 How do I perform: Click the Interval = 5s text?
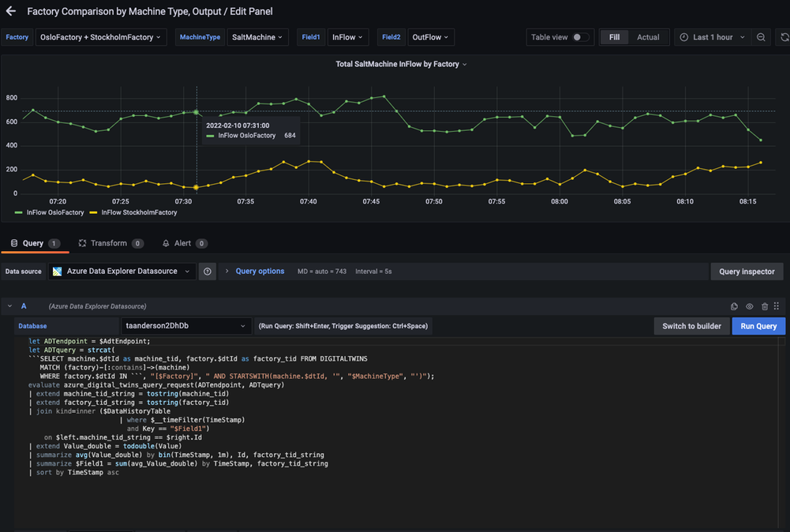[373, 272]
